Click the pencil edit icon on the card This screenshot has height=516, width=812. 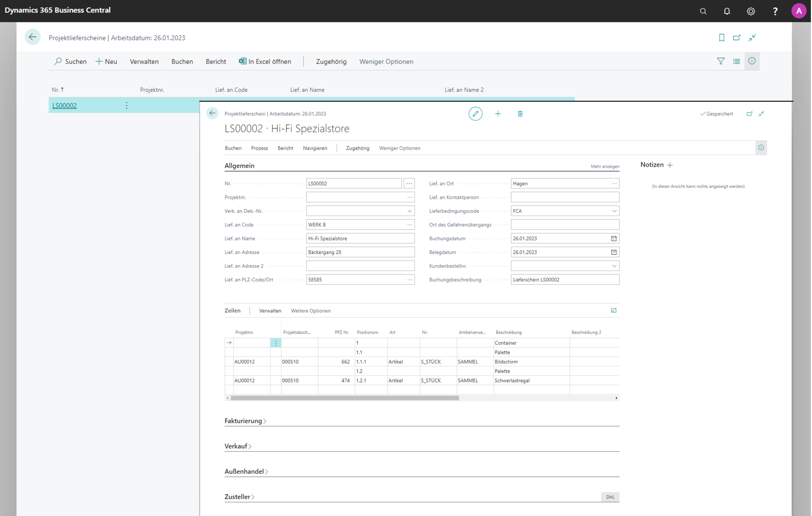click(x=475, y=114)
